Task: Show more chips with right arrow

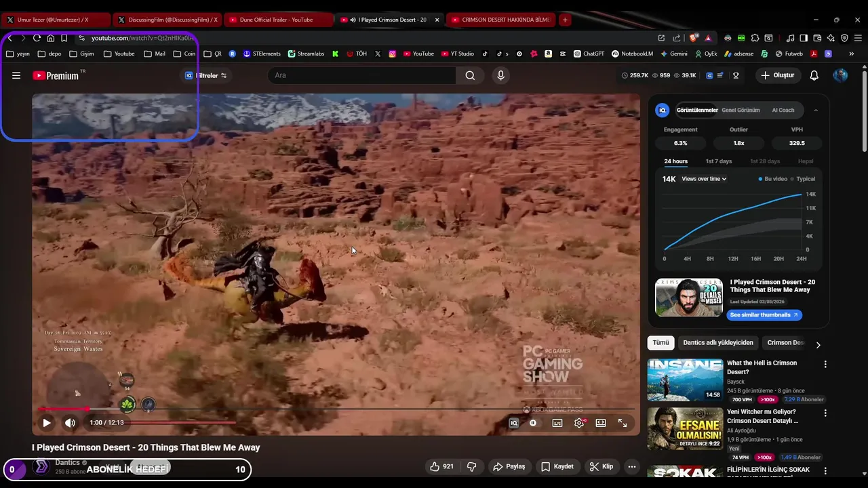Action: click(818, 345)
